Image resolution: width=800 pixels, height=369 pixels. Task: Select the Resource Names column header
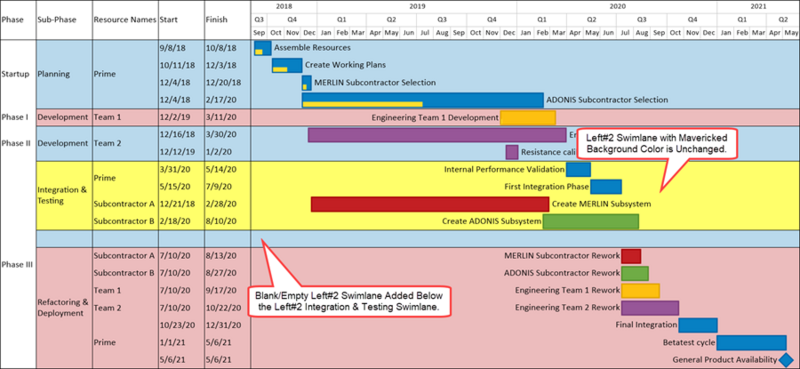click(124, 20)
